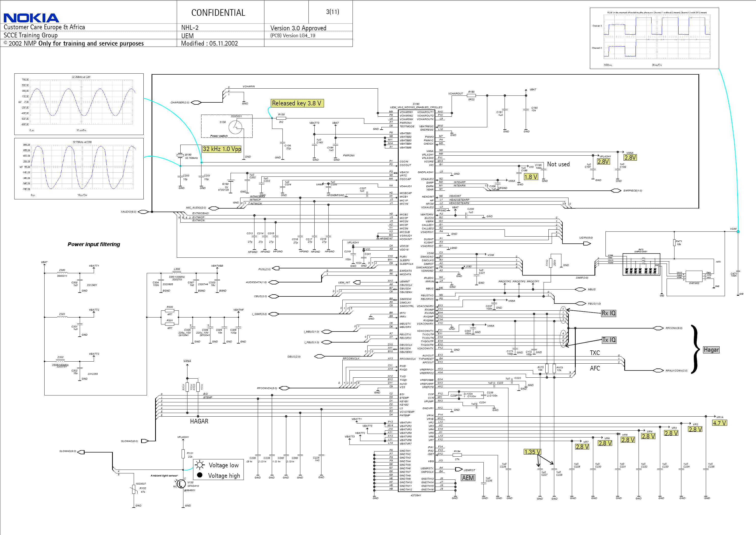Click the XAUDIO(6:0) port connector symbol

tap(143, 212)
